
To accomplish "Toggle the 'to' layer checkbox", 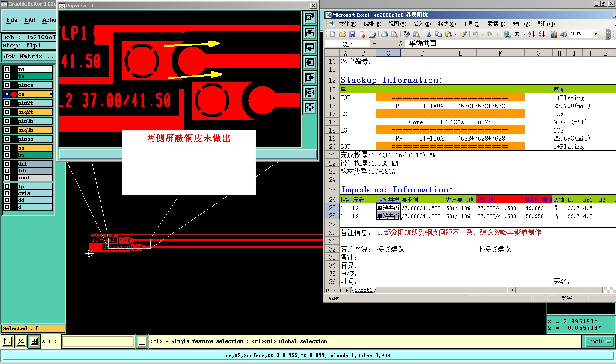I will pos(7,69).
